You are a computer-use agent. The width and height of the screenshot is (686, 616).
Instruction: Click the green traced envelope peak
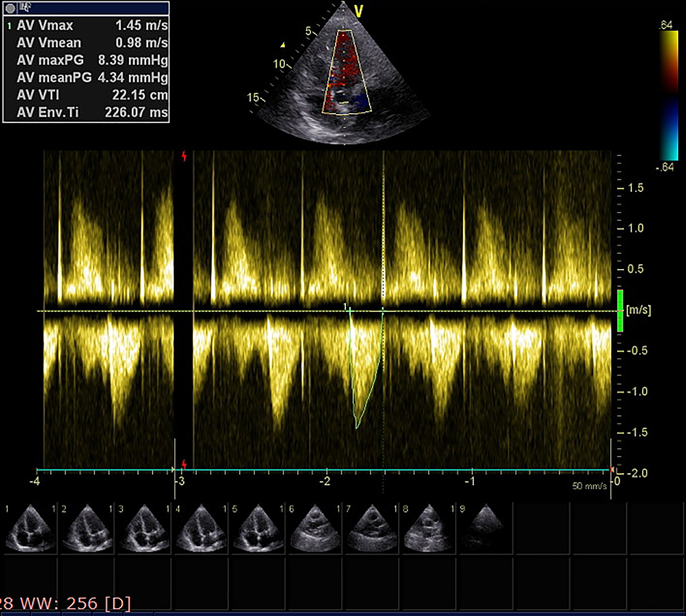(x=356, y=428)
